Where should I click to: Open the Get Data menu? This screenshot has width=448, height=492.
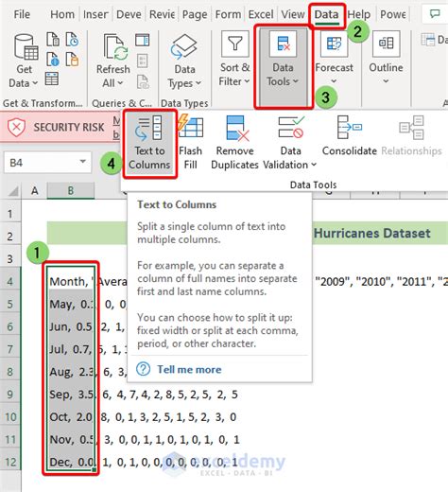point(25,61)
